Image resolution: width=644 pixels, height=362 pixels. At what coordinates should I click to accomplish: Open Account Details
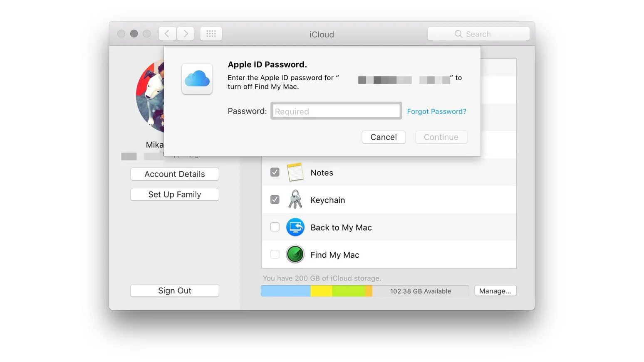coord(175,174)
